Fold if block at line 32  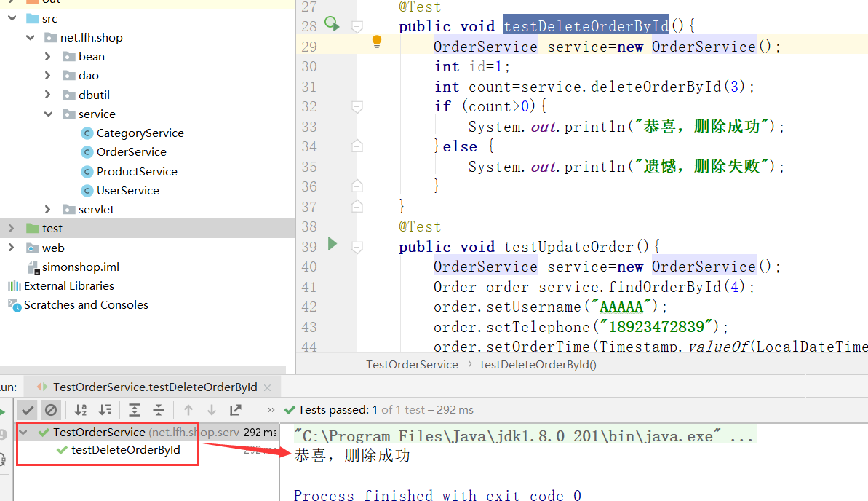357,106
